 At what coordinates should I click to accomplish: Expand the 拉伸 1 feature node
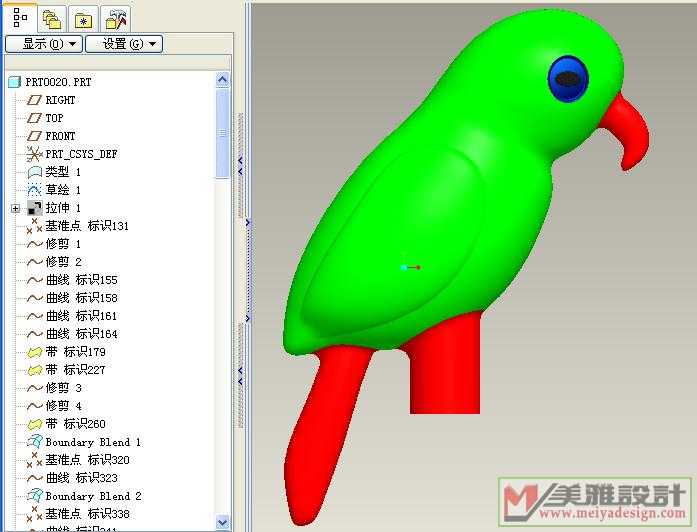click(x=16, y=208)
